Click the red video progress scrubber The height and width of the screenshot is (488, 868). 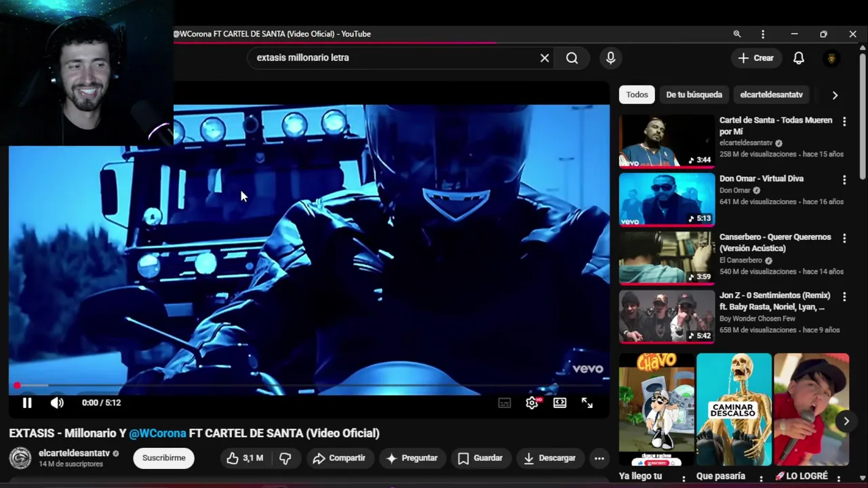16,386
